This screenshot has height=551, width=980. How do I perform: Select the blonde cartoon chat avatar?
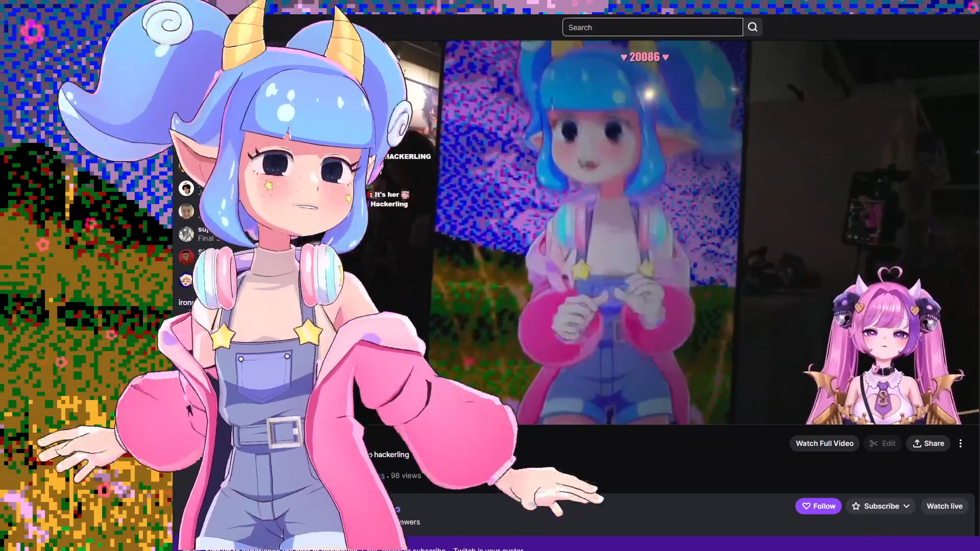(186, 280)
